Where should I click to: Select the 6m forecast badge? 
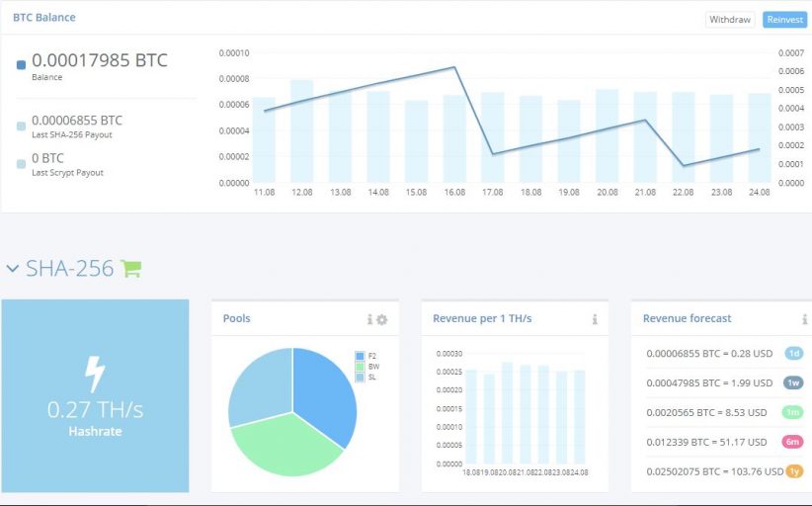click(x=793, y=441)
